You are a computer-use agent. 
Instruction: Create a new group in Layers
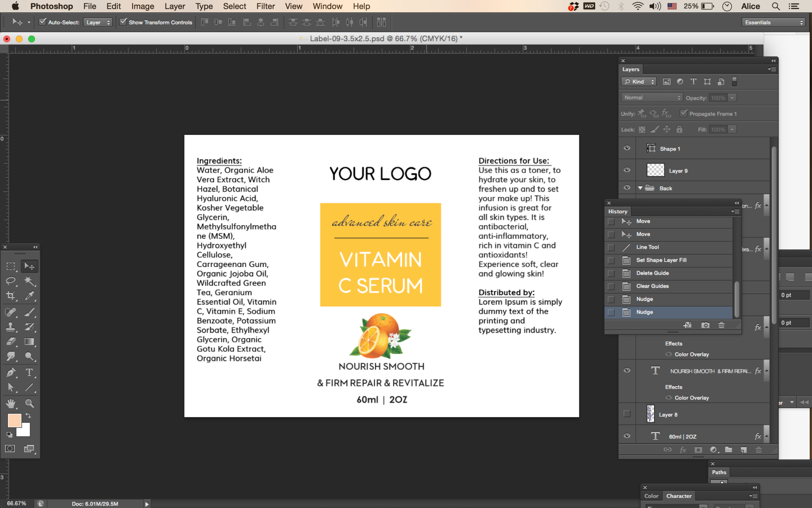(729, 450)
